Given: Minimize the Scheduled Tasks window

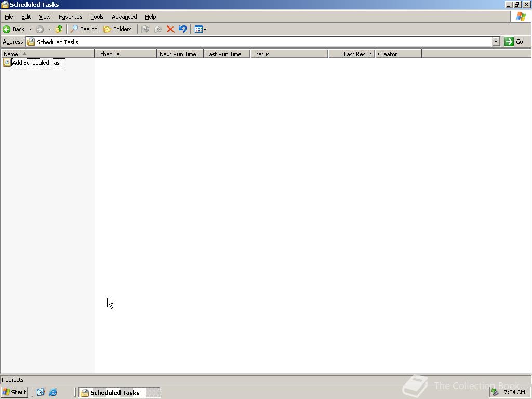Looking at the screenshot, I should click(509, 4).
